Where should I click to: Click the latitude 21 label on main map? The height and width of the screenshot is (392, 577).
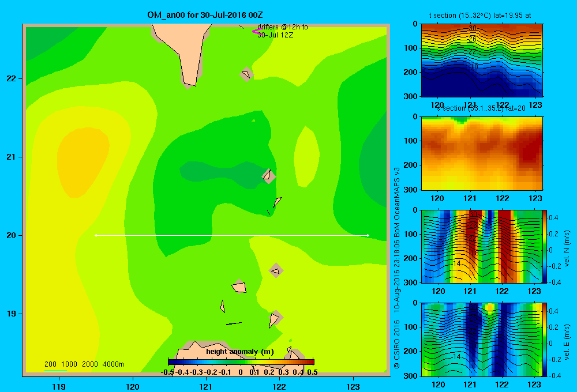point(11,157)
